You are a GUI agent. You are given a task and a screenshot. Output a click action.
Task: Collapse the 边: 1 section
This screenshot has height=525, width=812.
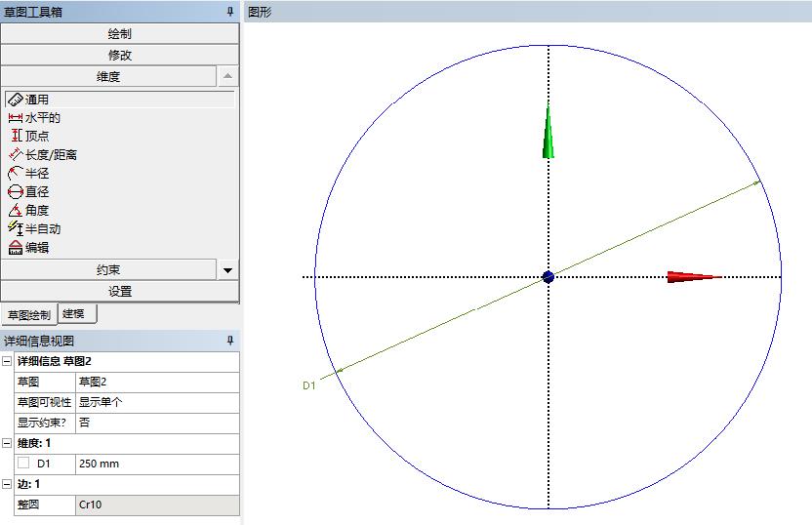tap(7, 484)
